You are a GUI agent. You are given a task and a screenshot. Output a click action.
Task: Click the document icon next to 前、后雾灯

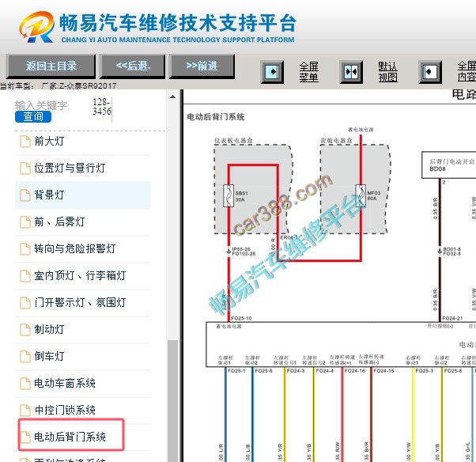click(25, 222)
